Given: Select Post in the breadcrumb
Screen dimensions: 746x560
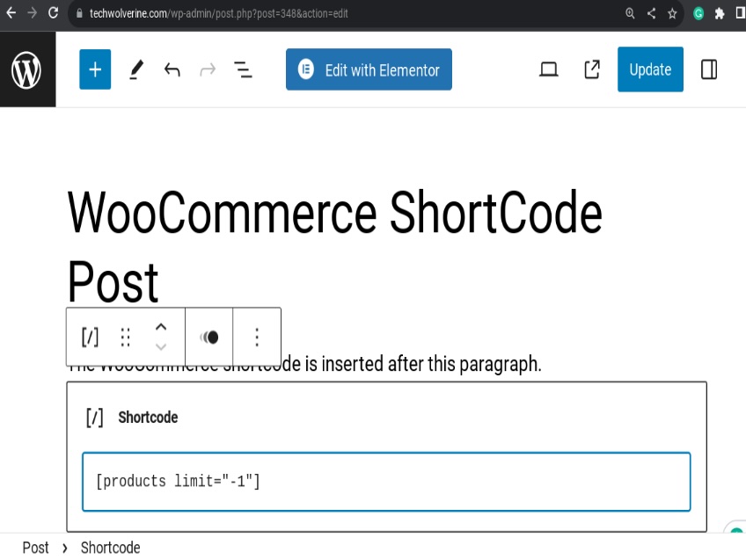Looking at the screenshot, I should click(36, 548).
